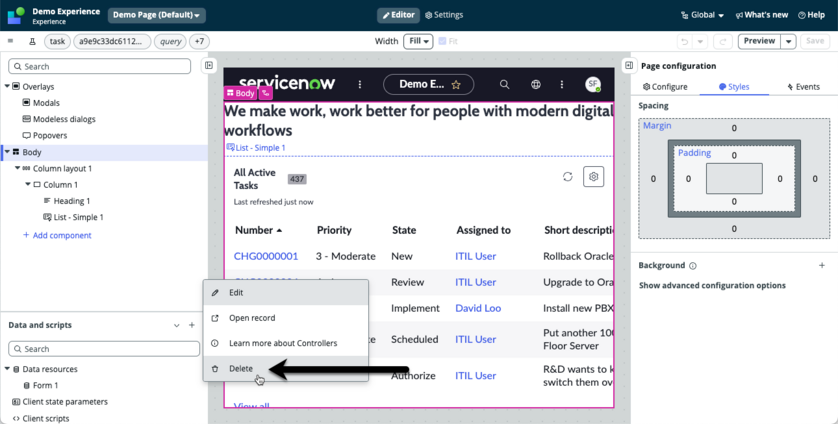The image size is (838, 424).
Task: Add a data resource with plus icon
Action: 192,325
